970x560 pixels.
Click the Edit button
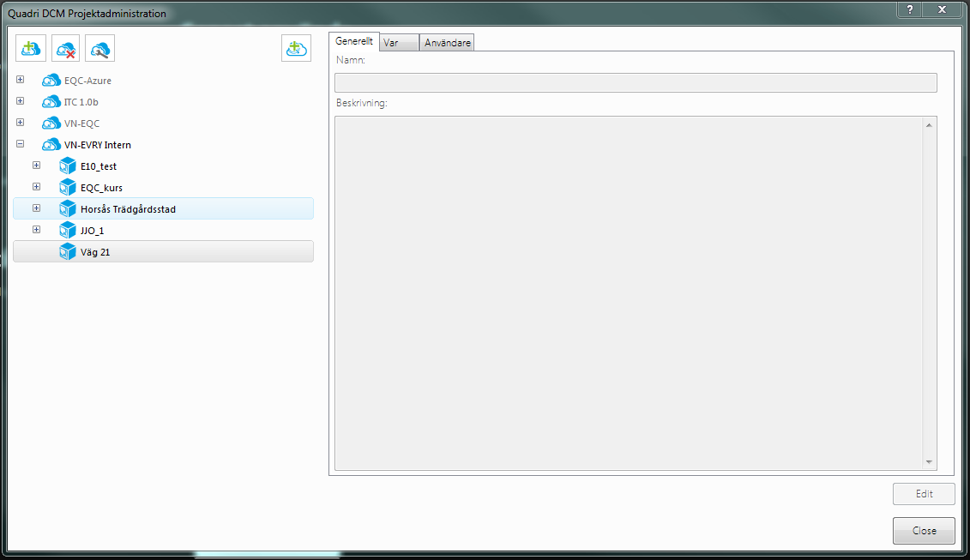(x=924, y=494)
